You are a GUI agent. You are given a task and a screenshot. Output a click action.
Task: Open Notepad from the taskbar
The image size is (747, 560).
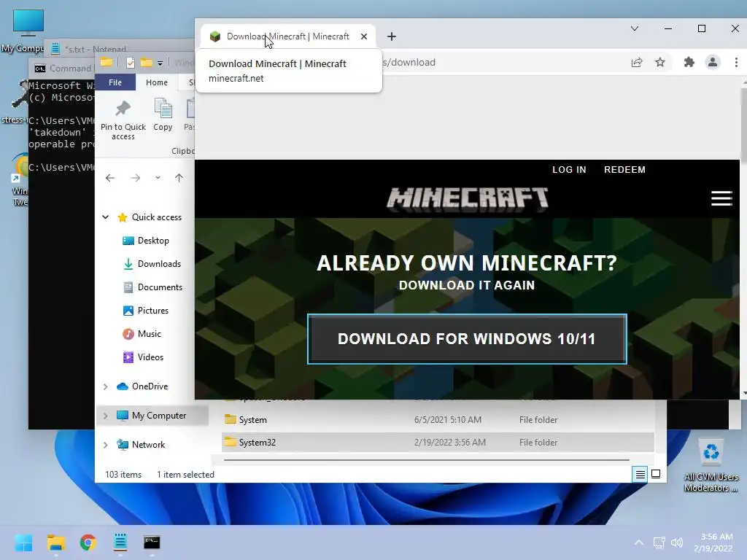[x=120, y=542]
